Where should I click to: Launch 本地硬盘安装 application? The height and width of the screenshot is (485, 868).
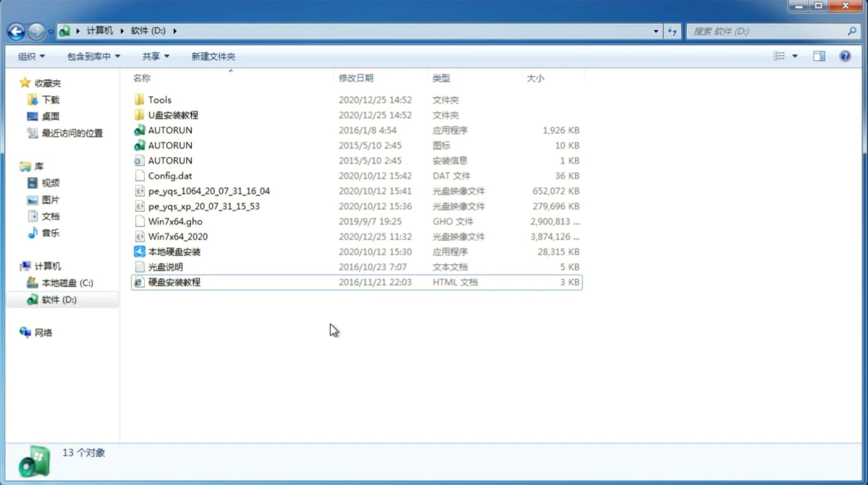pos(173,251)
